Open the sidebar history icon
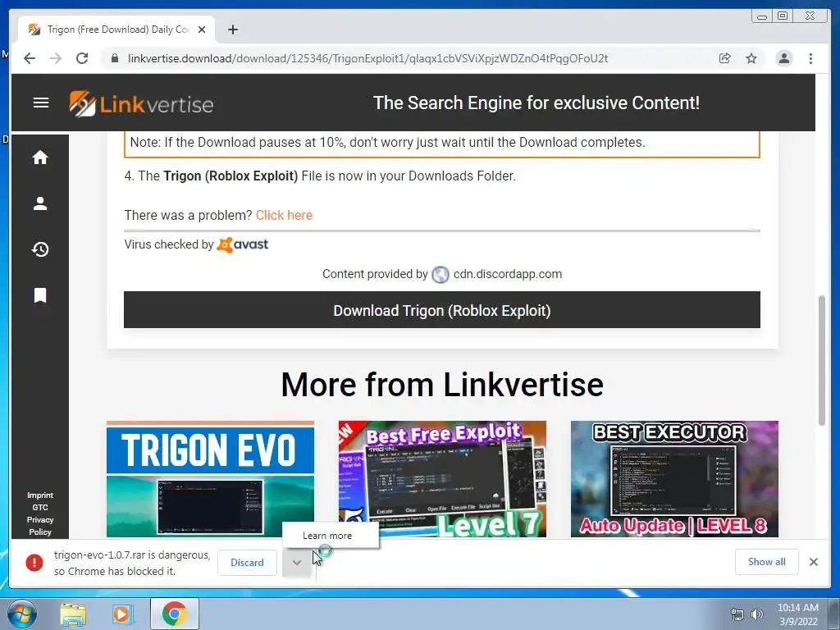This screenshot has width=840, height=630. pyautogui.click(x=40, y=249)
